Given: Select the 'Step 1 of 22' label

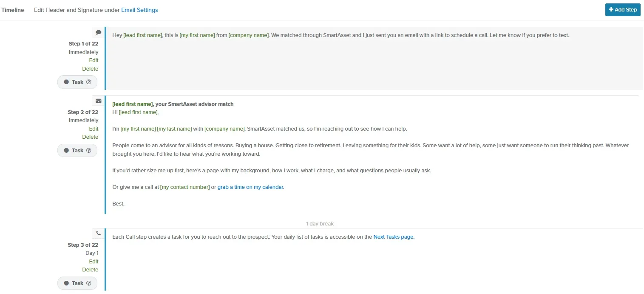Looking at the screenshot, I should [83, 44].
